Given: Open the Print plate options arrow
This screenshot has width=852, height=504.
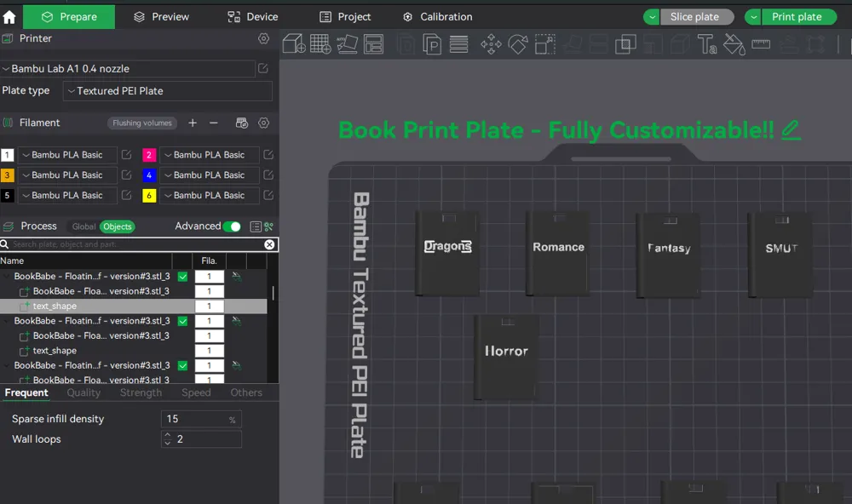Looking at the screenshot, I should (x=752, y=17).
